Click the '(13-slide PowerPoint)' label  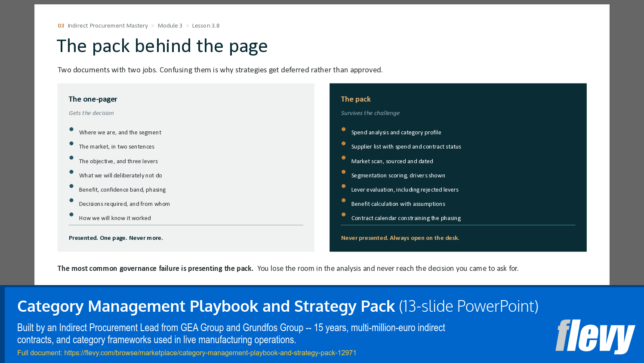click(468, 307)
